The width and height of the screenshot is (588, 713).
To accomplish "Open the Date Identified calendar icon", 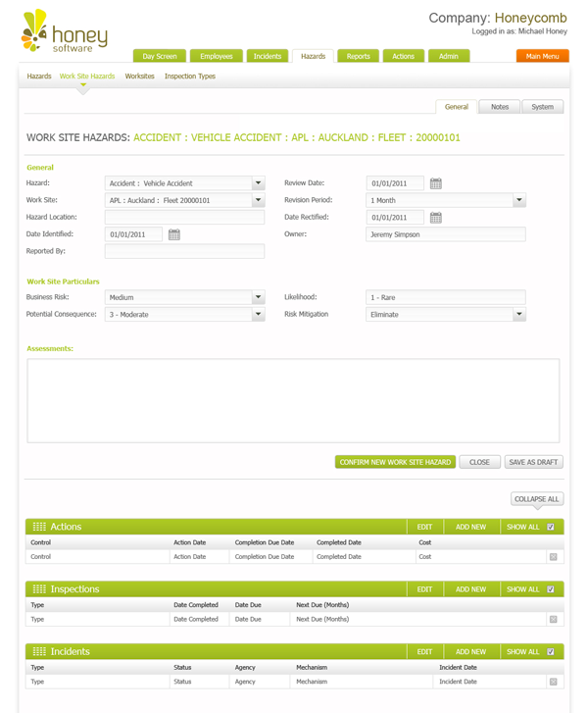I will pyautogui.click(x=174, y=234).
